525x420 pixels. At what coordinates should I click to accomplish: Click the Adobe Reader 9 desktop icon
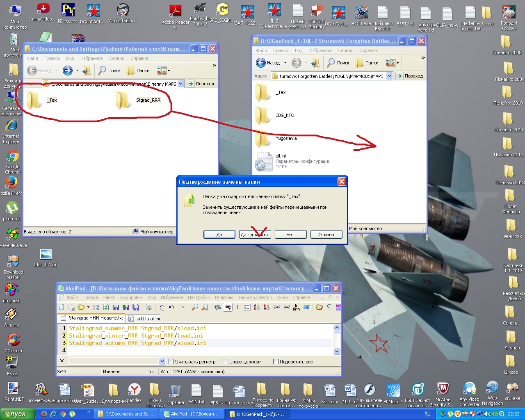175,16
